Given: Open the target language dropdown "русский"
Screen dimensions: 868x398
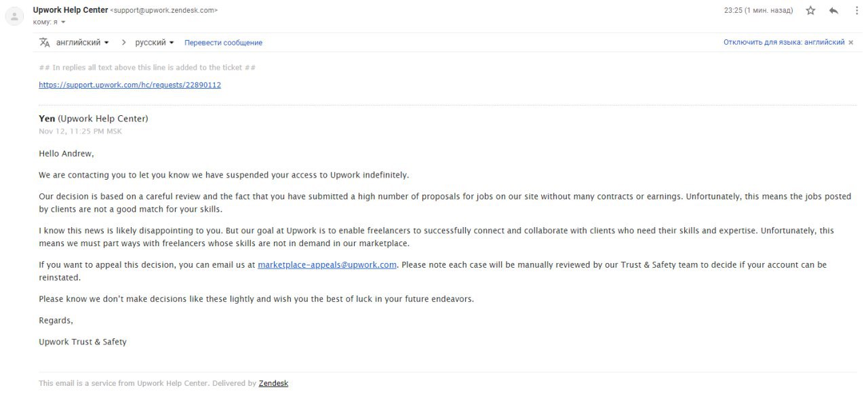Looking at the screenshot, I should point(154,43).
